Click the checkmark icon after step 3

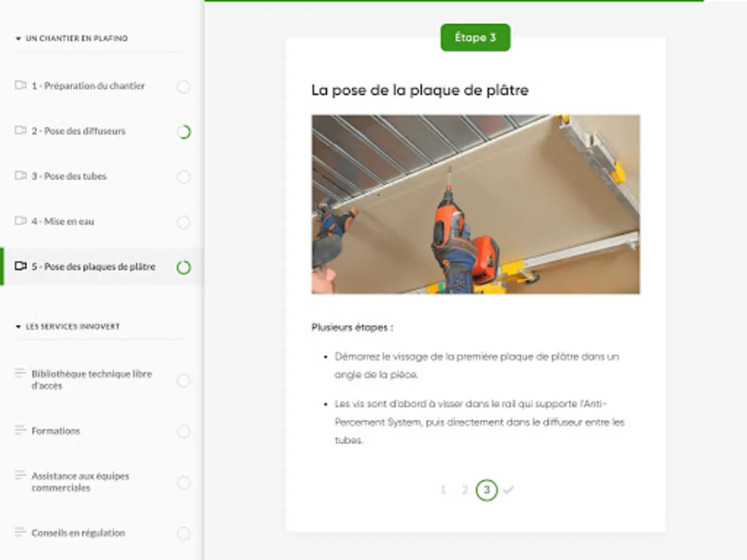509,490
